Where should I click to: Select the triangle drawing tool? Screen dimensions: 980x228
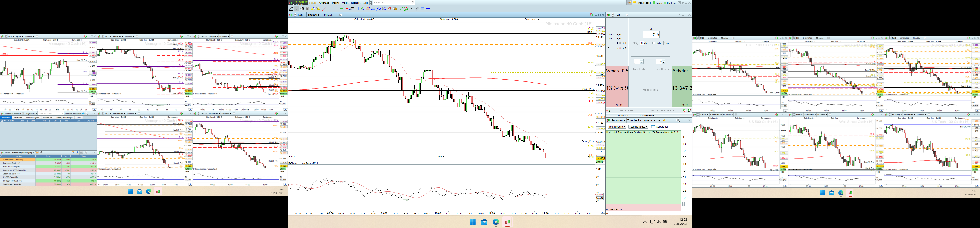(x=362, y=9)
